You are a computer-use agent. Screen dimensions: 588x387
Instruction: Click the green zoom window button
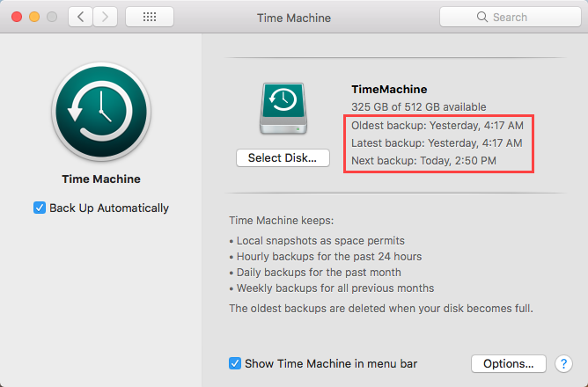52,17
